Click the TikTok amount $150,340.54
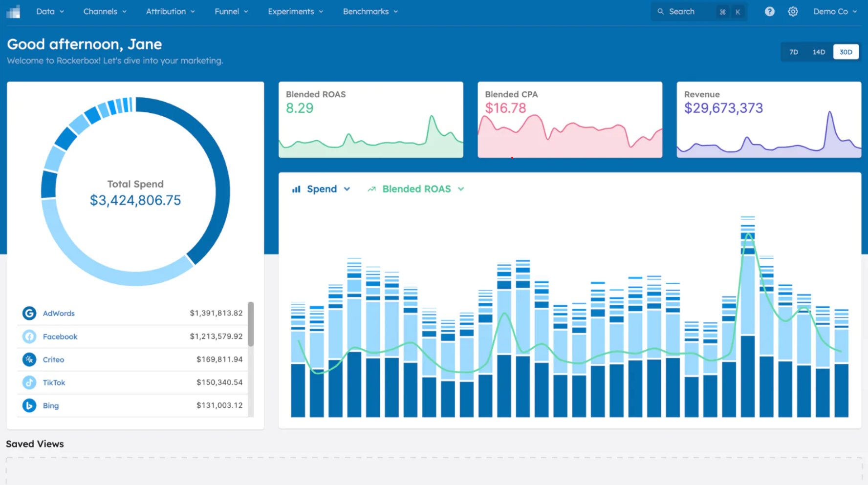 pos(219,382)
